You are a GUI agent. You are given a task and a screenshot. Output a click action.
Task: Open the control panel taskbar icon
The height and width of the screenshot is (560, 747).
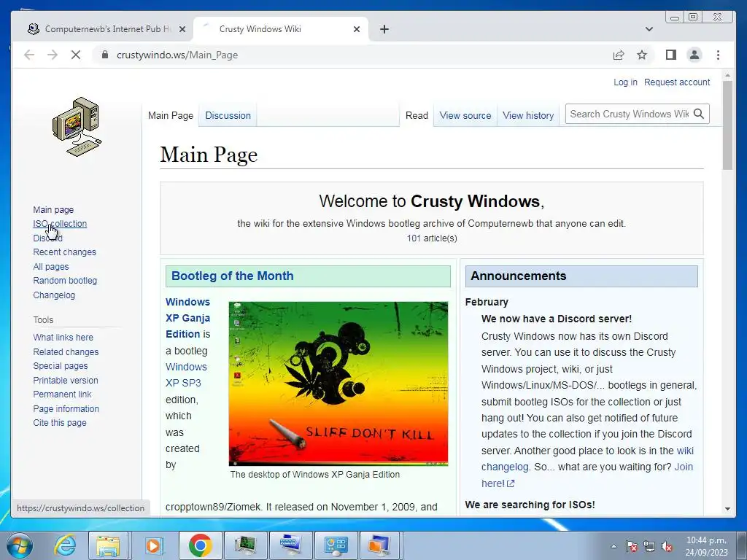(336, 545)
